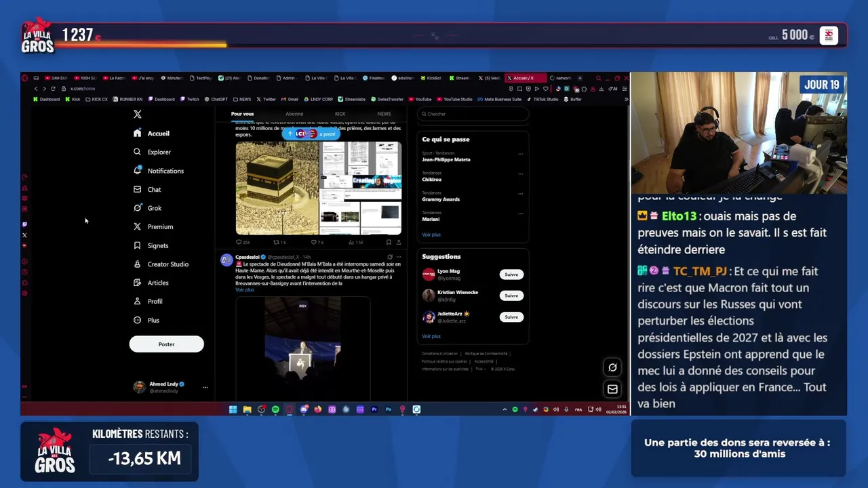The image size is (868, 488).
Task: Open Premium in X sidebar
Action: click(x=153, y=227)
